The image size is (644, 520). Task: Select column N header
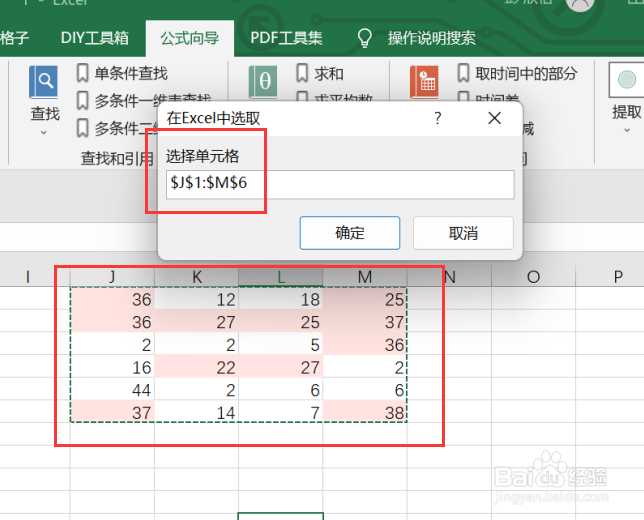click(x=450, y=276)
